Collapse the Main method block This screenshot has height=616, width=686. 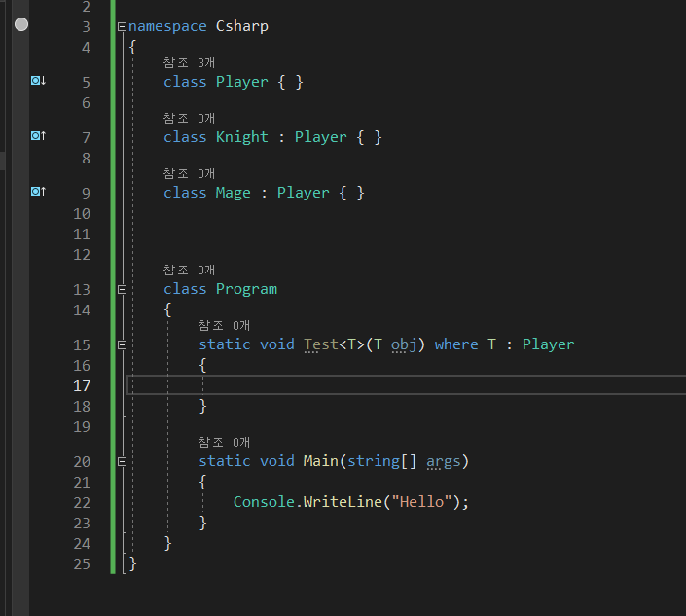point(122,462)
